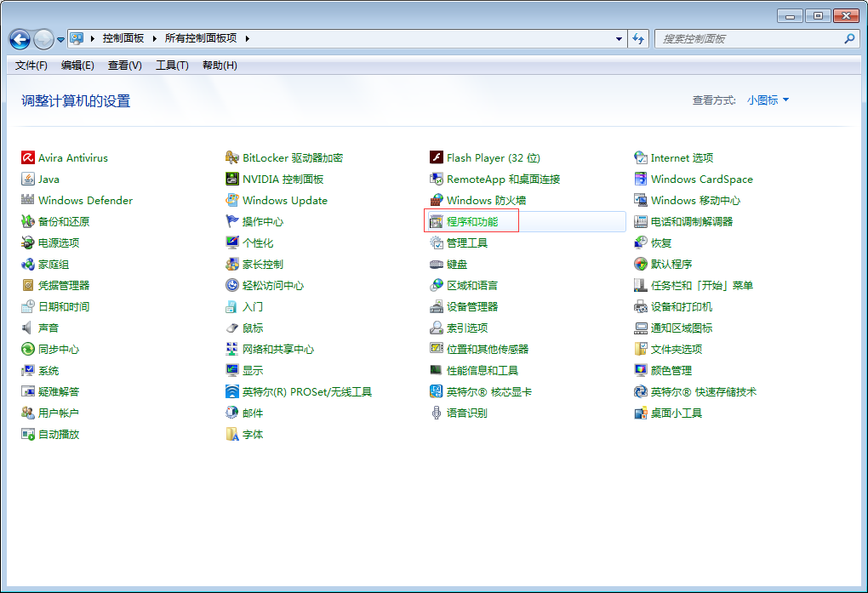The height and width of the screenshot is (593, 868).
Task: Open the Flash Player (32 位) icon
Action: pyautogui.click(x=437, y=157)
